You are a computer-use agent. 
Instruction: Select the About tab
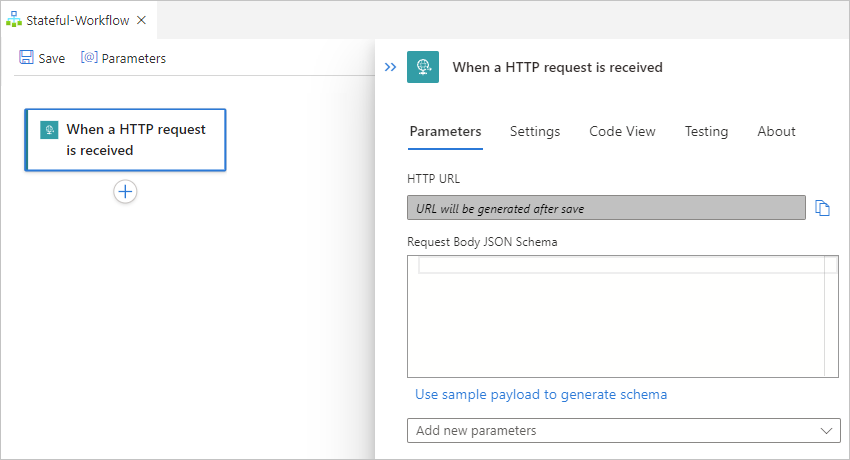776,131
